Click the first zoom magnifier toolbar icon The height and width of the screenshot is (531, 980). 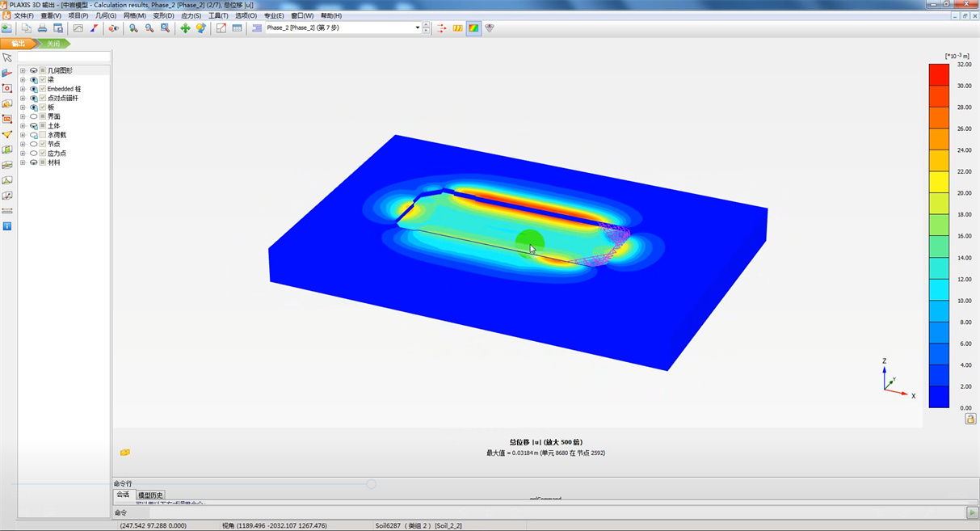point(133,28)
